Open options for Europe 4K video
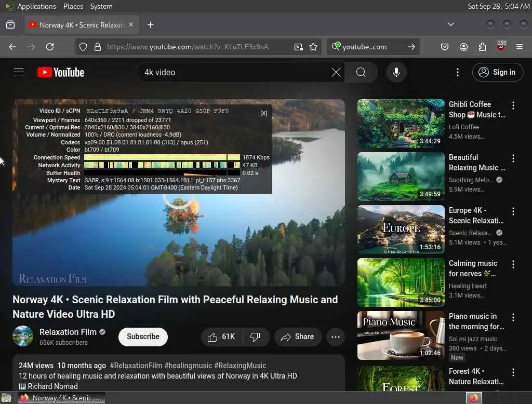Screen dimensions: 532x404 point(513,211)
